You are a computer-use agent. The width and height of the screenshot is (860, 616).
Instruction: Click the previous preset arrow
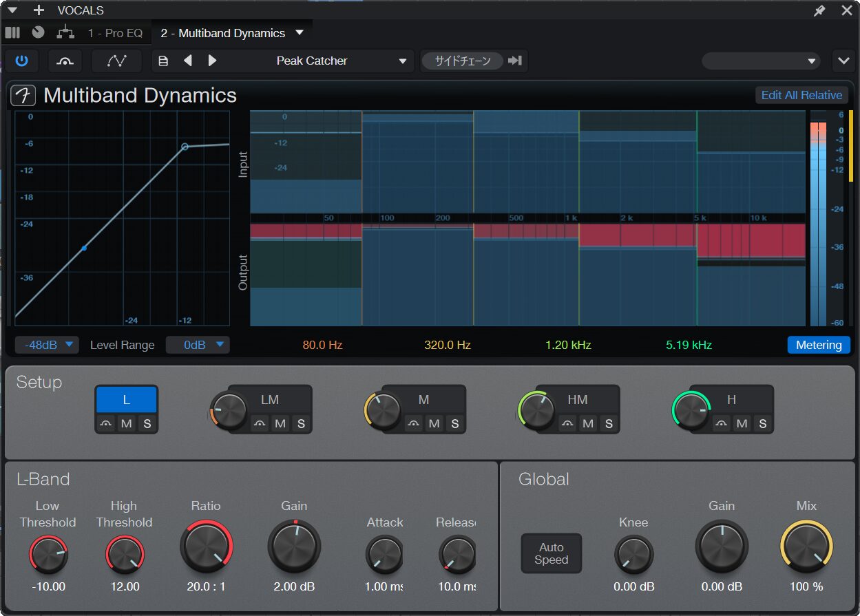point(187,61)
